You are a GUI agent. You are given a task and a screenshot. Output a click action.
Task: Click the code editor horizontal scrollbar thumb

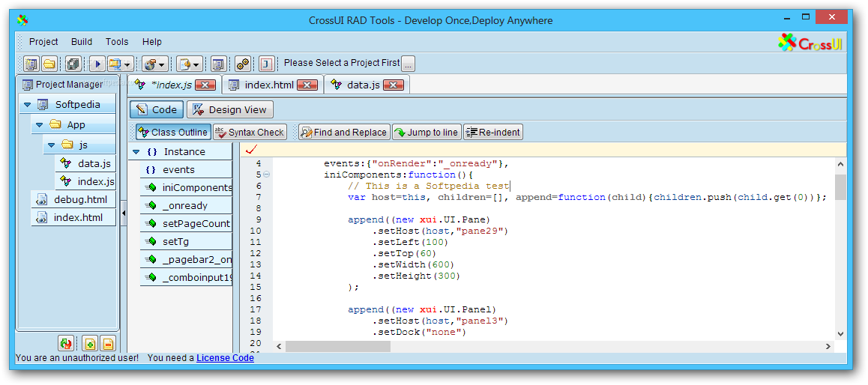pyautogui.click(x=337, y=346)
